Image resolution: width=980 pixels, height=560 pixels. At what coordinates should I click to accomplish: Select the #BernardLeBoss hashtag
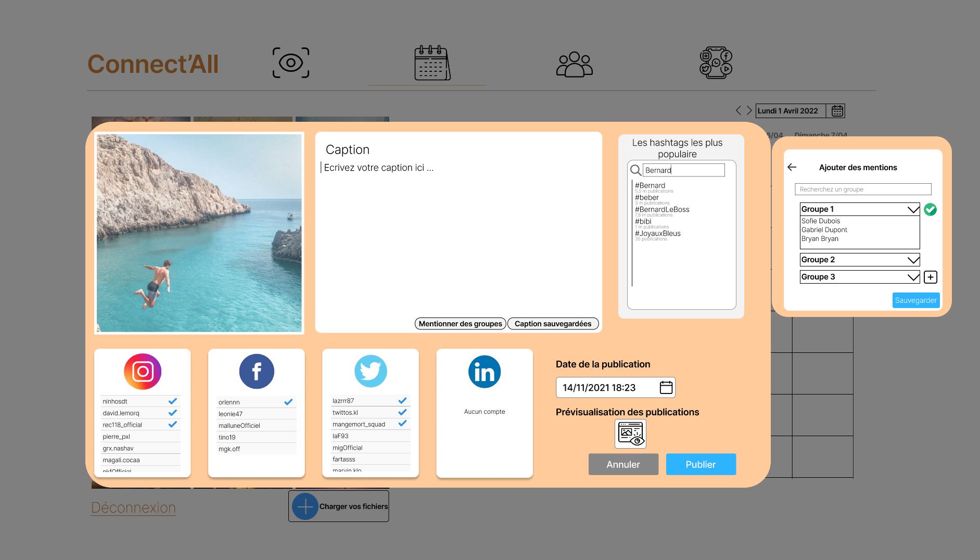point(662,209)
